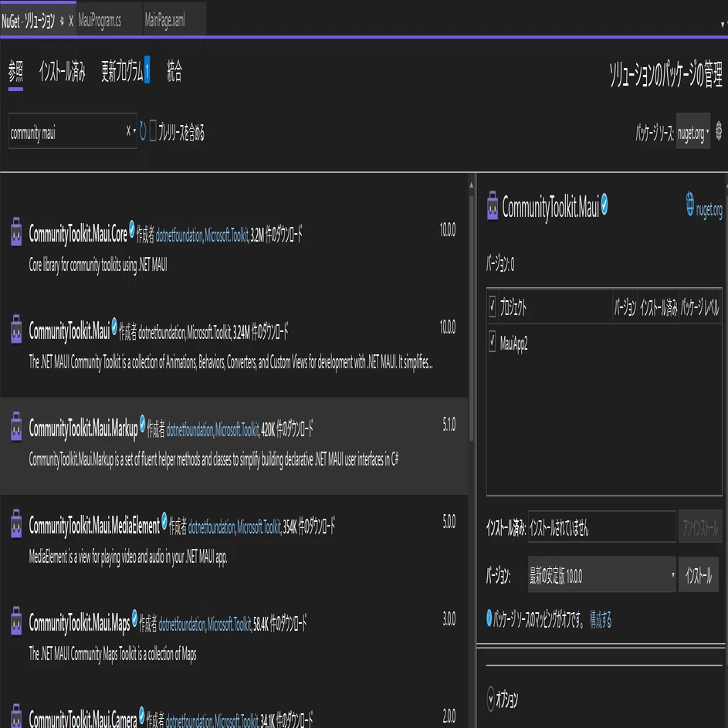This screenshot has width=728, height=728.
Task: Click the CommunityToolkit.Maui package icon in the list
Action: pyautogui.click(x=16, y=329)
